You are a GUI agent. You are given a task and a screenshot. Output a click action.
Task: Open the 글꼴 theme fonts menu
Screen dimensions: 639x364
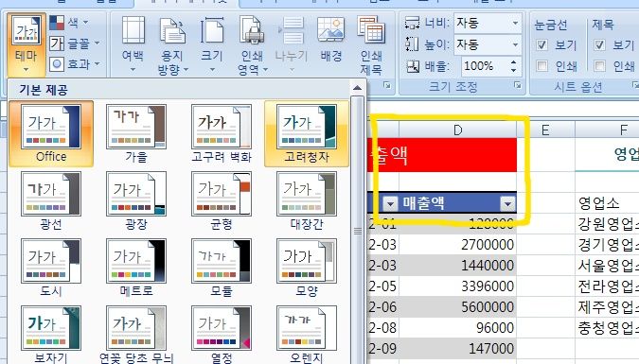(x=75, y=43)
